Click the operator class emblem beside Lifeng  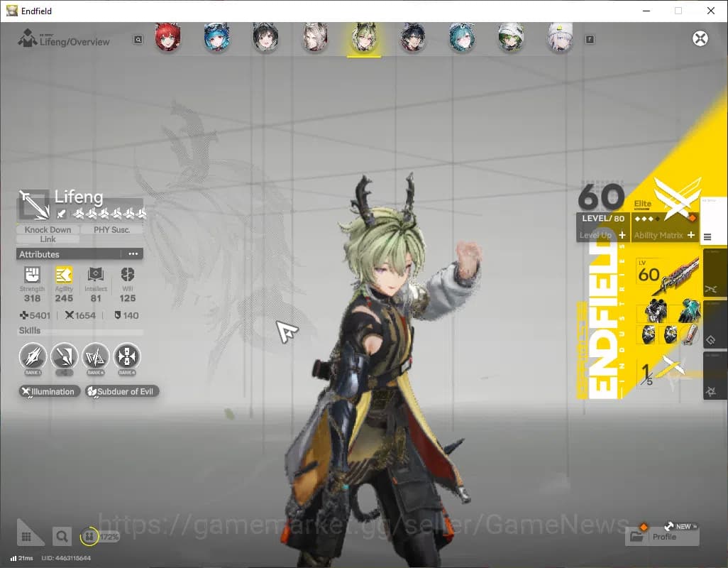pyautogui.click(x=34, y=204)
